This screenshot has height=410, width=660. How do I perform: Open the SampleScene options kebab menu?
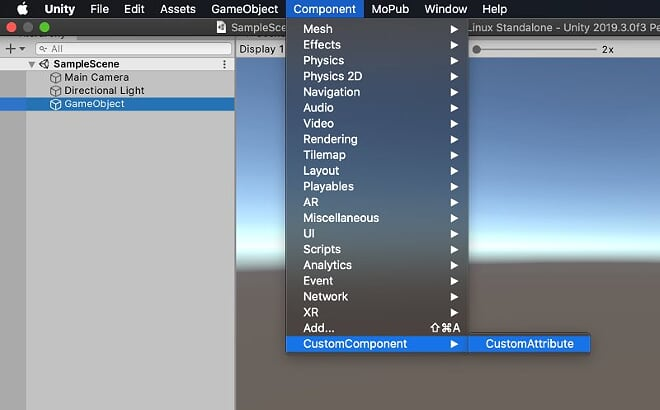(x=224, y=64)
